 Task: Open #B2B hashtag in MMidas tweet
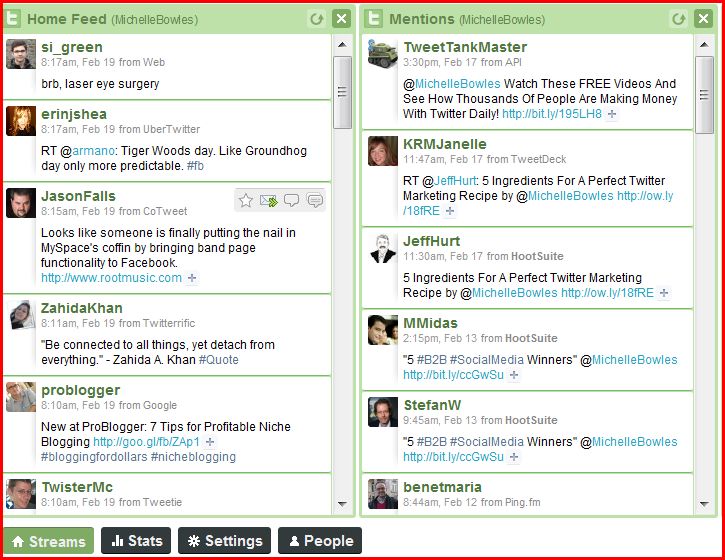tap(432, 360)
